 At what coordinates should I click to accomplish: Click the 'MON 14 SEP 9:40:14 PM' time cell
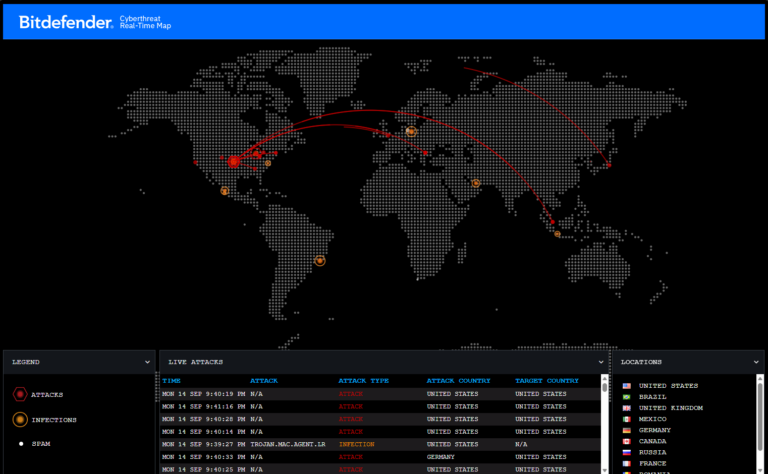click(x=203, y=432)
